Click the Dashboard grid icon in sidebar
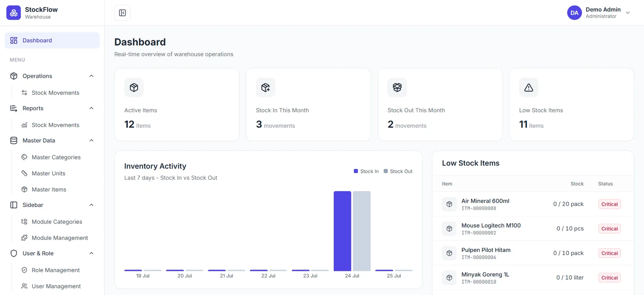 14,40
